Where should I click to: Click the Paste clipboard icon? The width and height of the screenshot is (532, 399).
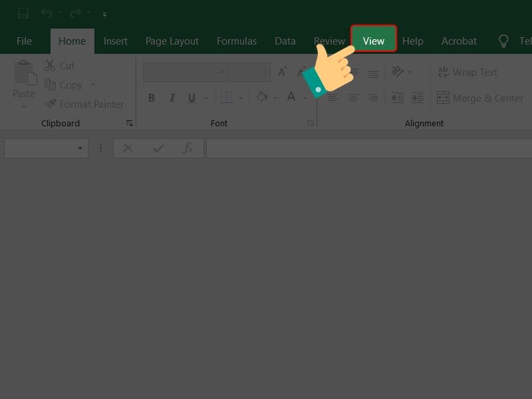point(25,72)
